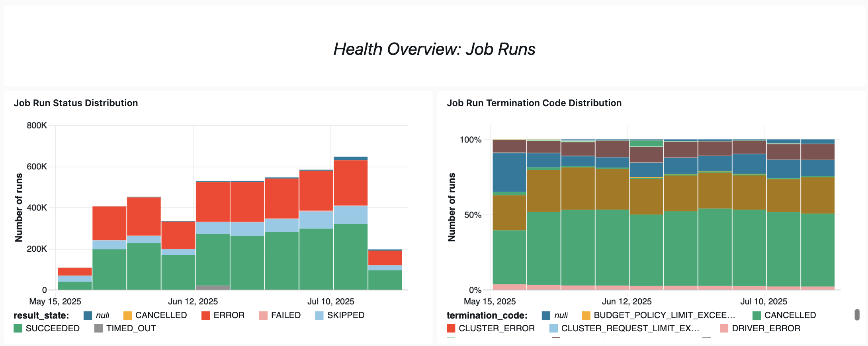Click the gray TIMED_OUT bar segment
The height and width of the screenshot is (346, 868).
click(x=213, y=287)
